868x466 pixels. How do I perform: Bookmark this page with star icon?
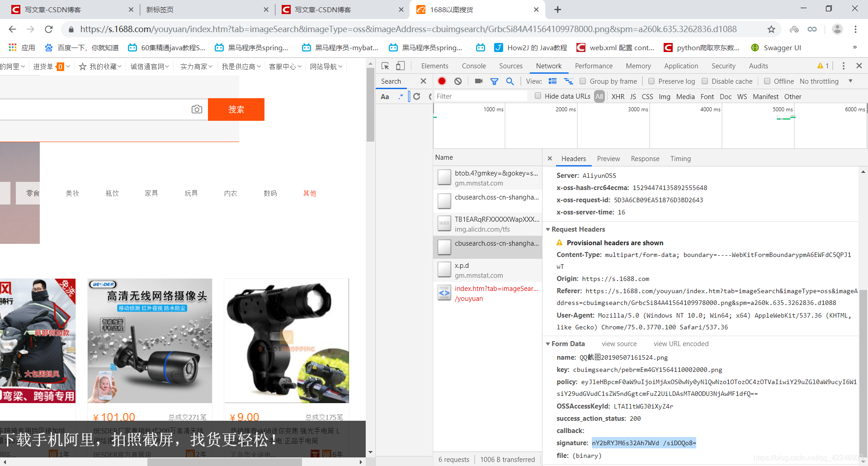coord(771,29)
